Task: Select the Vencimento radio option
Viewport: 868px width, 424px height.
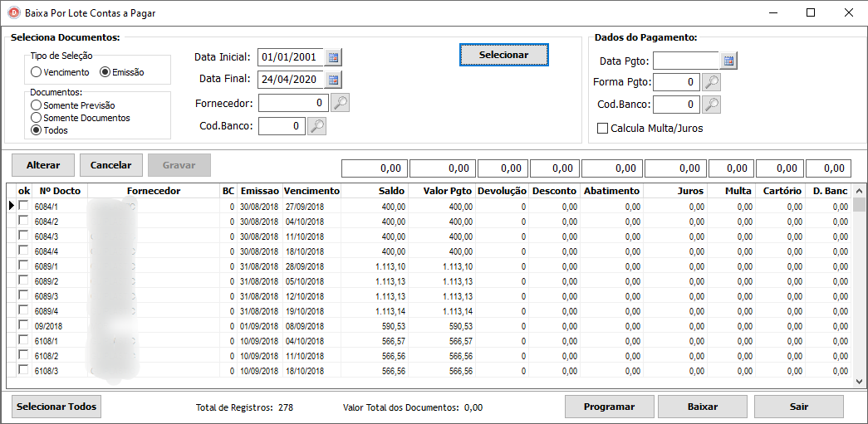Action: pos(37,72)
